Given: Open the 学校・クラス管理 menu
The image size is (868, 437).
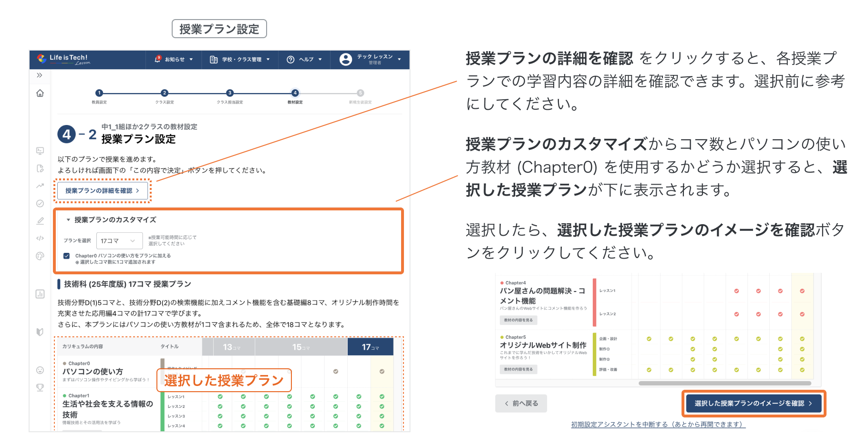Looking at the screenshot, I should pos(240,60).
